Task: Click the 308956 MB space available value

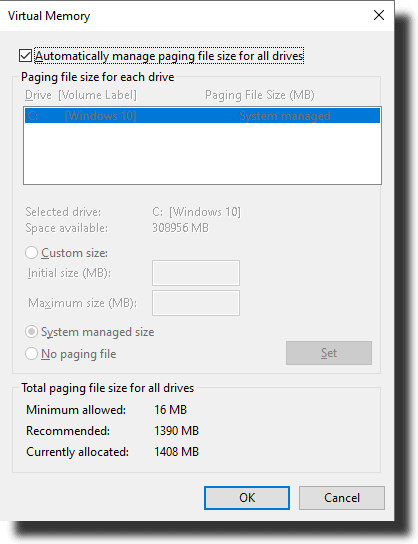Action: (x=180, y=228)
